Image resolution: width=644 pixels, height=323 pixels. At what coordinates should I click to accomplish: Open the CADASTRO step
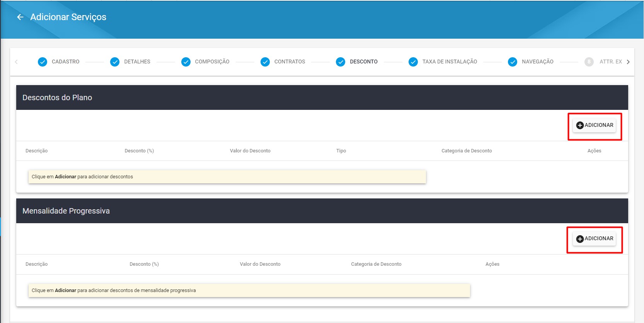66,62
